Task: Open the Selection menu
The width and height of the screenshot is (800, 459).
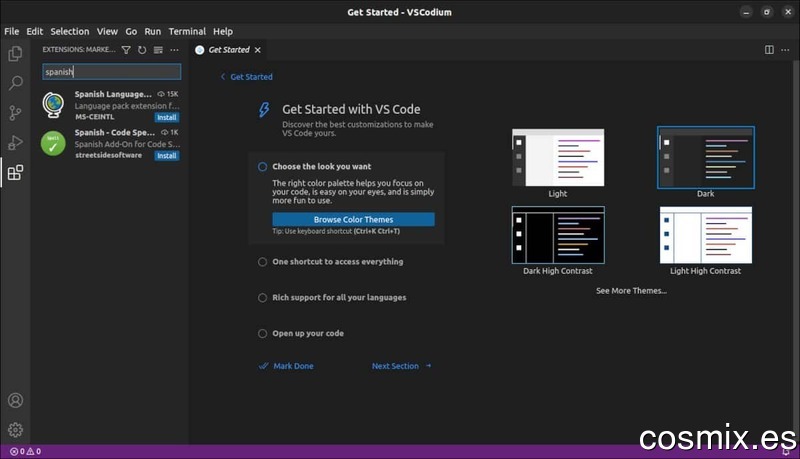Action: pyautogui.click(x=70, y=31)
